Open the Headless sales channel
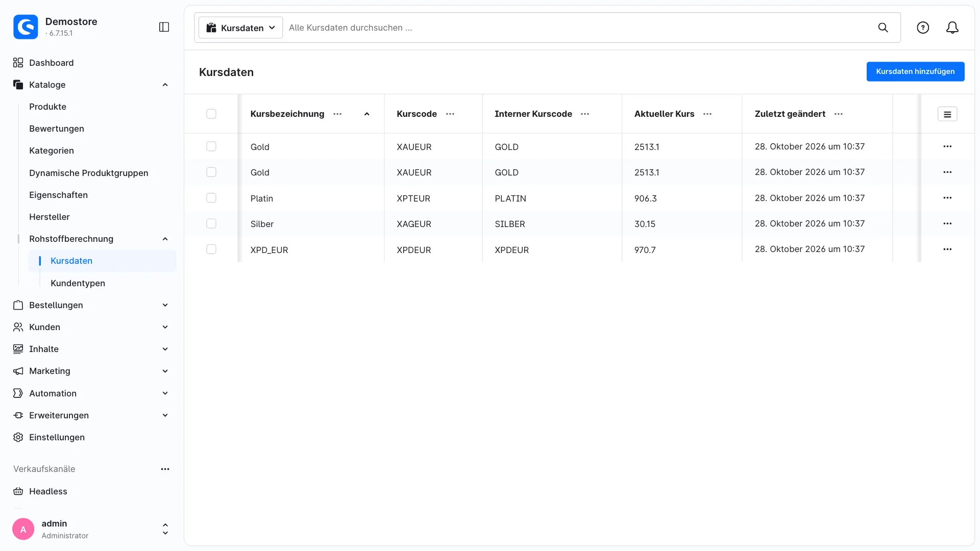The width and height of the screenshot is (980, 551). click(x=48, y=491)
